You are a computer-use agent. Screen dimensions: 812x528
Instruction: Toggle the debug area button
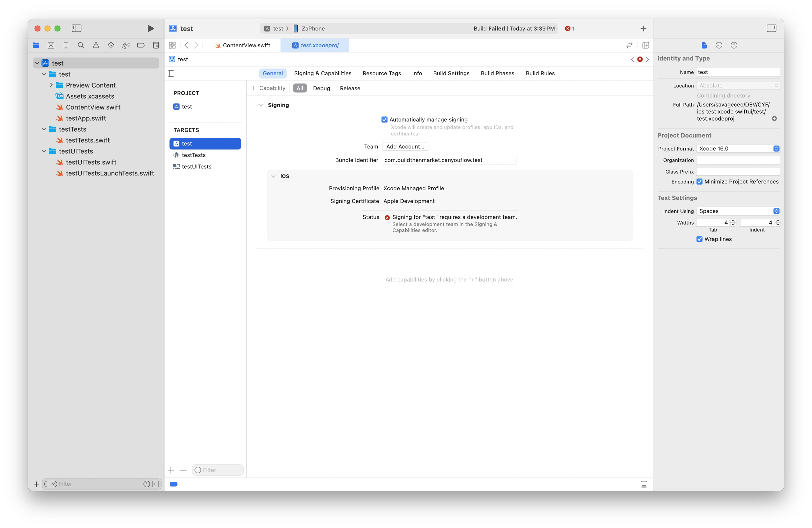click(x=644, y=484)
